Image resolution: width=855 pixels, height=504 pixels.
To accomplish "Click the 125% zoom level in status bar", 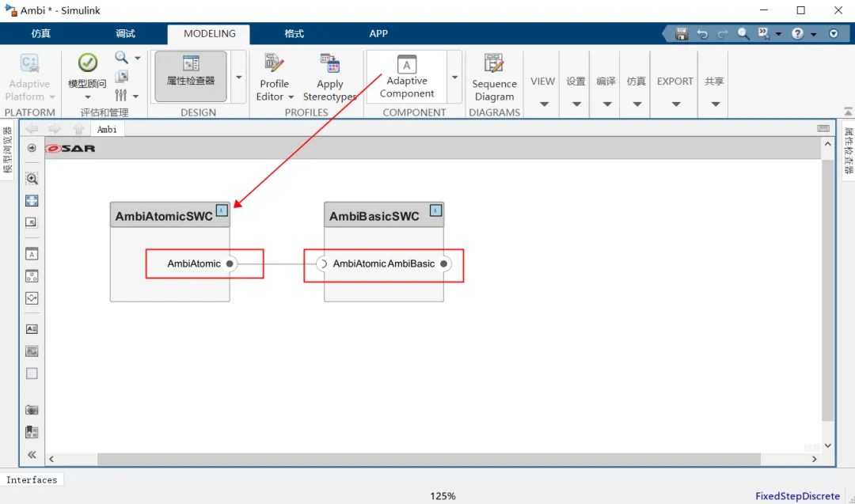I will point(443,496).
